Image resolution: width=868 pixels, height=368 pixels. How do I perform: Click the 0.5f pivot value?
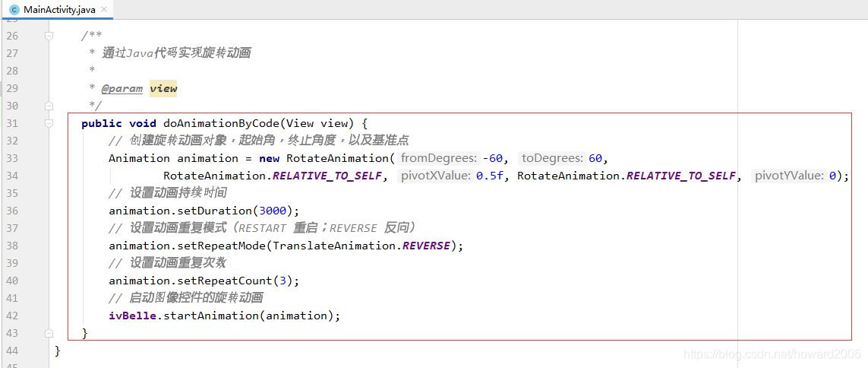[x=489, y=176]
